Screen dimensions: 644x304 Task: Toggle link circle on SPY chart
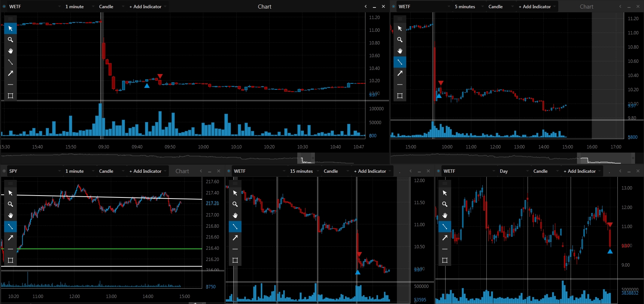4,171
